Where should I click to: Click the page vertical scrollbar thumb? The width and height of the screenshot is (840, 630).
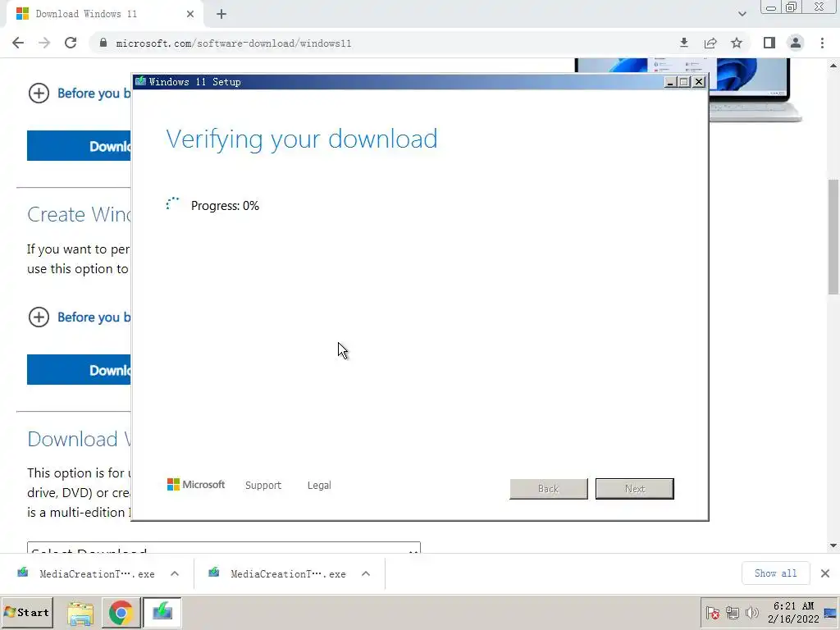point(833,237)
